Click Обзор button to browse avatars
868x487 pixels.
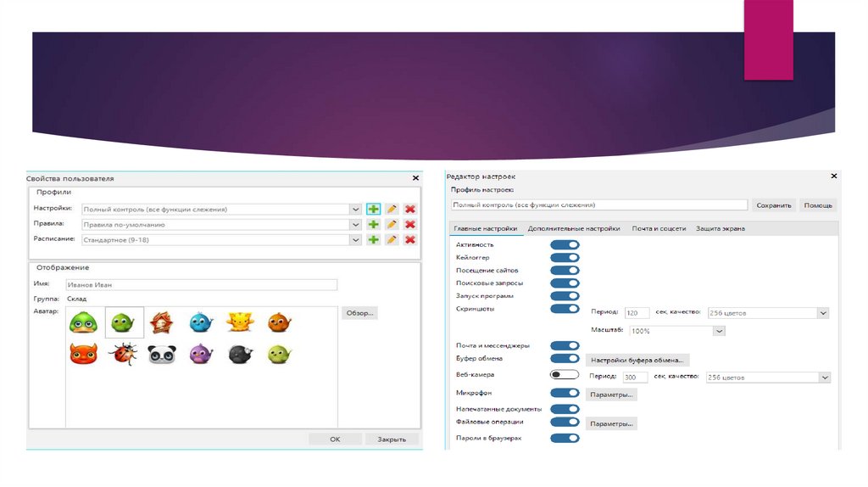pos(359,313)
